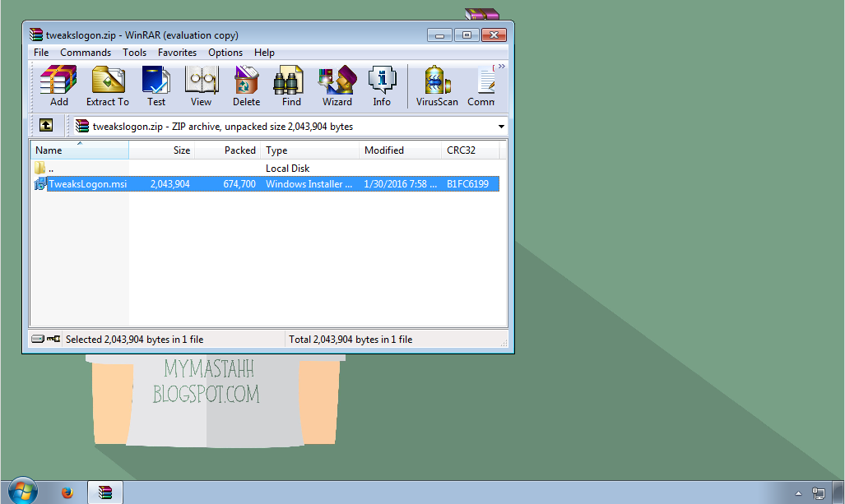
Task: Open the Favorites menu
Action: (x=177, y=53)
